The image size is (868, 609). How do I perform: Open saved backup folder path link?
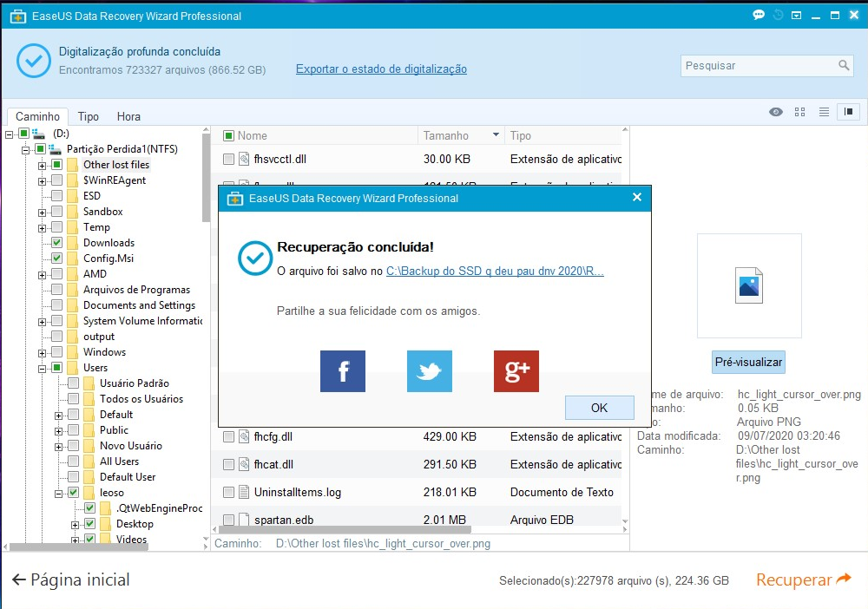[x=495, y=271]
